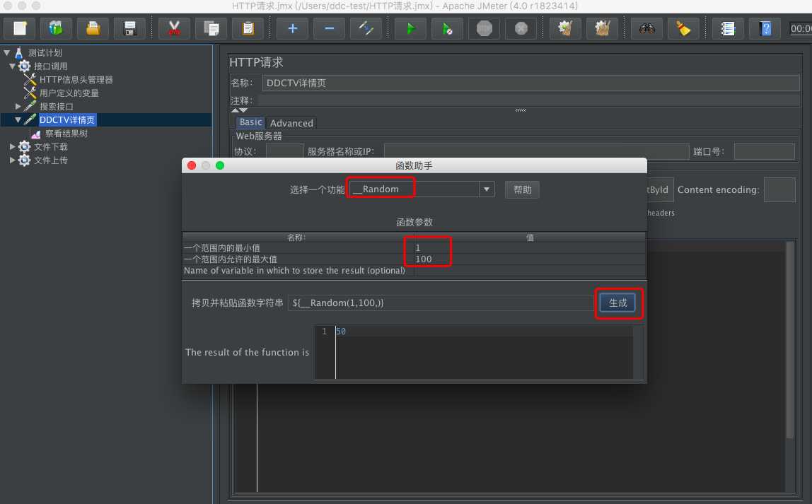The image size is (812, 504).
Task: Click the function result text area showing 50
Action: (484, 353)
